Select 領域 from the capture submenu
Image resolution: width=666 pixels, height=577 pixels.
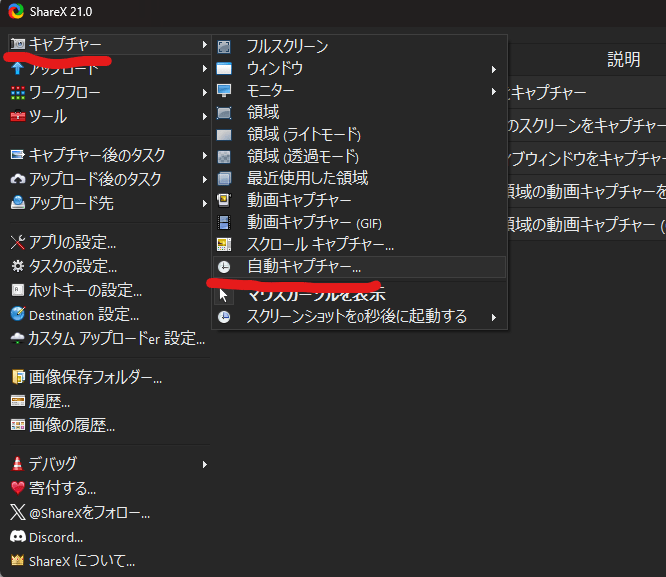(x=359, y=113)
